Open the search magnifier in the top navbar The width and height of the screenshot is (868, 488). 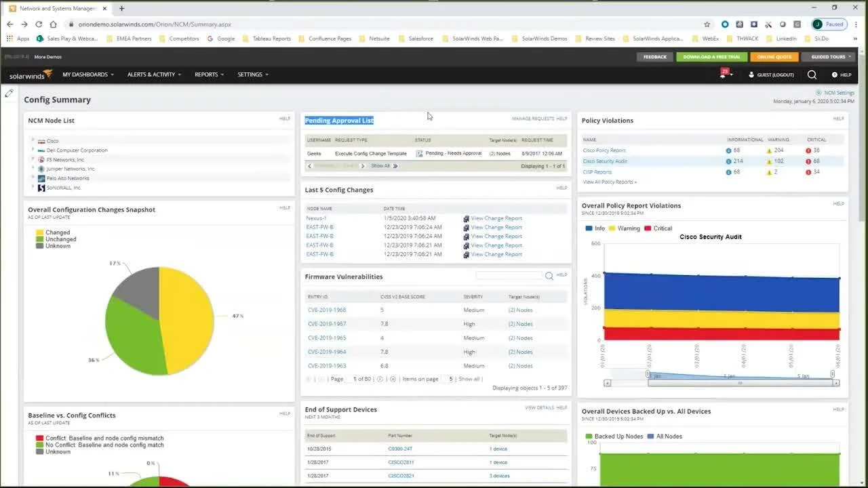tap(812, 75)
